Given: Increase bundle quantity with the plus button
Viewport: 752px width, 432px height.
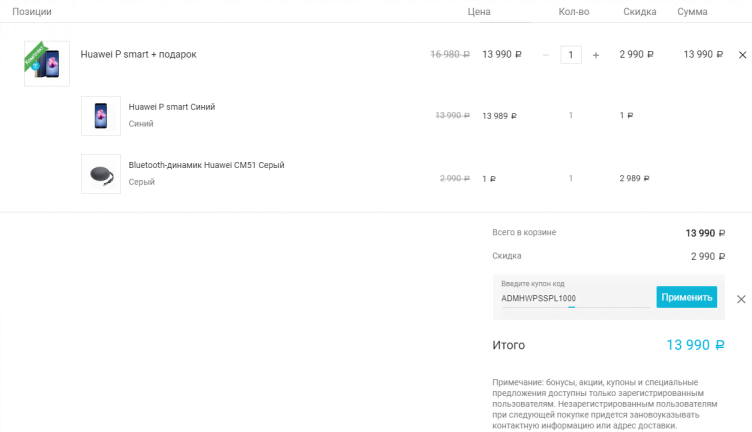Looking at the screenshot, I should click(596, 55).
